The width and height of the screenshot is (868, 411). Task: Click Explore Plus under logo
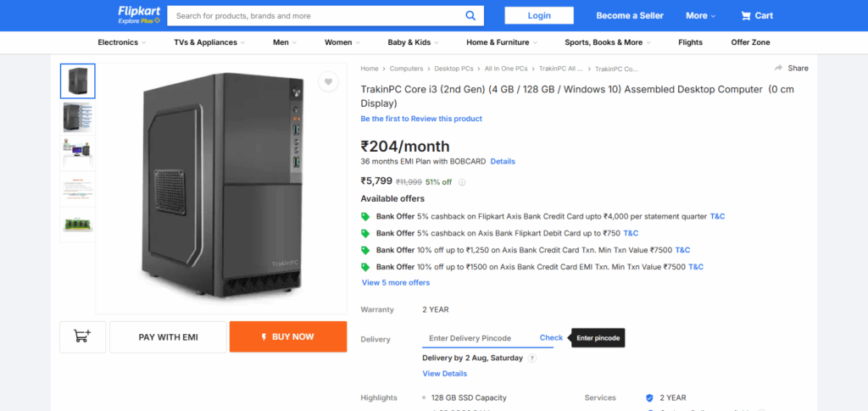[x=139, y=21]
